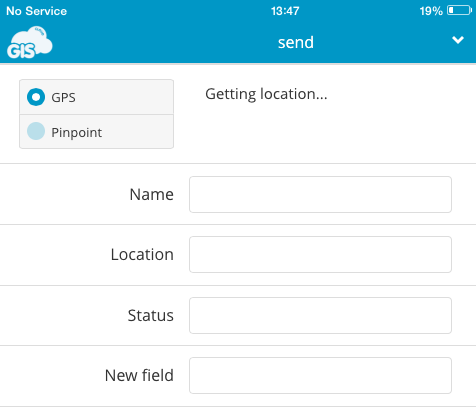This screenshot has height=414, width=476.
Task: Tap the Location field label
Action: 142,255
